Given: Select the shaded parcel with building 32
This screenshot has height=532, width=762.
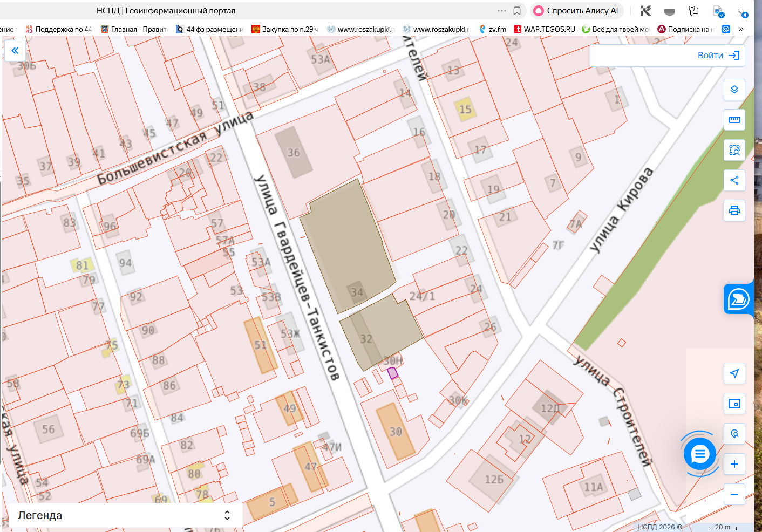Looking at the screenshot, I should pyautogui.click(x=382, y=333).
